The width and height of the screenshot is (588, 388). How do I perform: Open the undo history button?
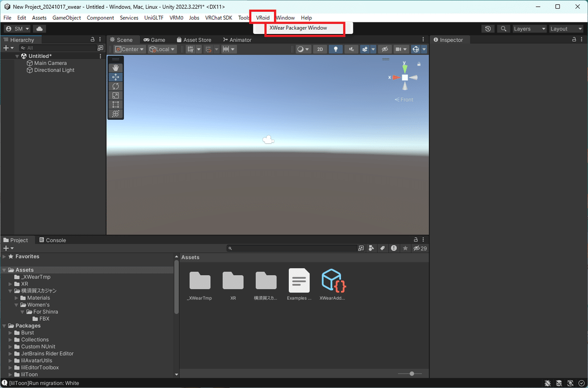coord(488,29)
